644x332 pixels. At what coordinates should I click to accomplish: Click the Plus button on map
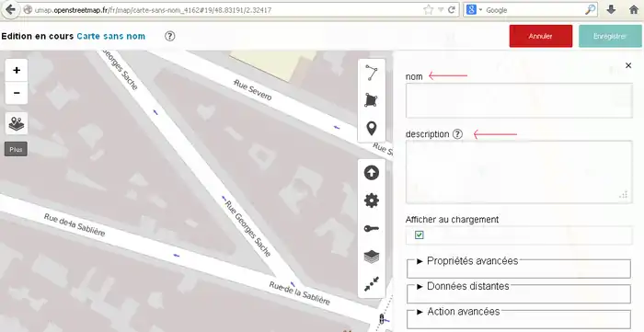16,149
